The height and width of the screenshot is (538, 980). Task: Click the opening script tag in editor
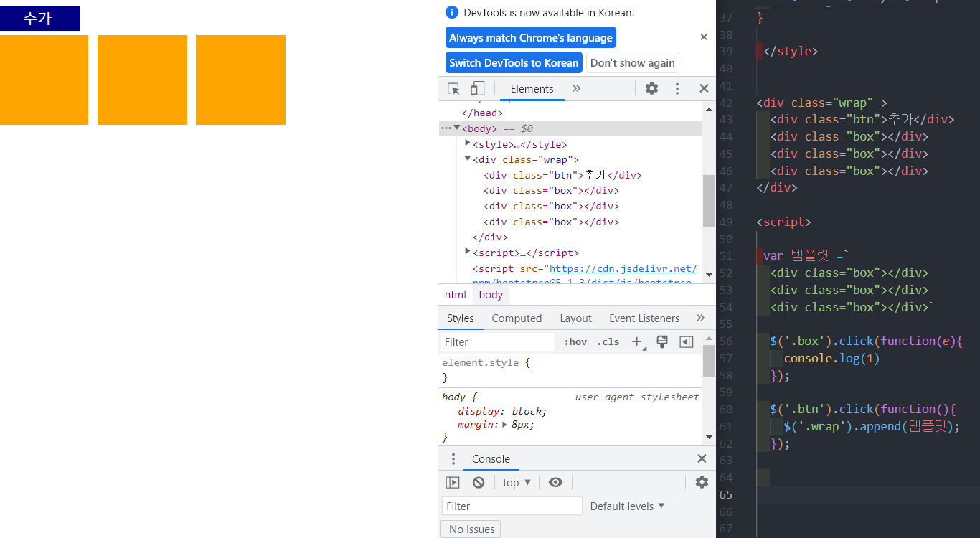tap(783, 222)
